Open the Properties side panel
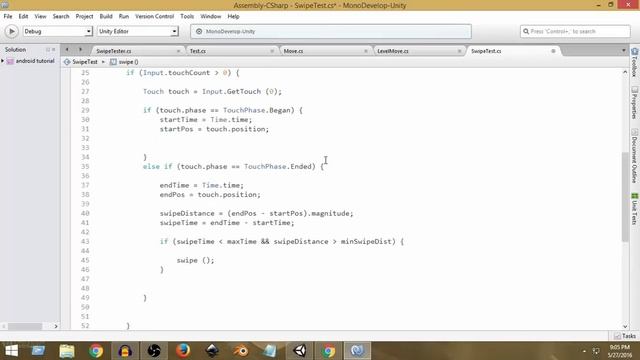The image size is (640, 360). tap(635, 102)
